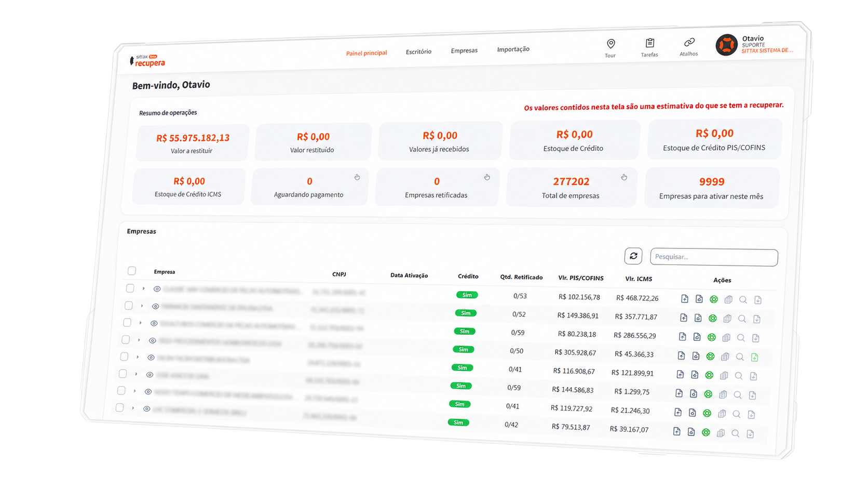Expand the third company row arrow
This screenshot has width=868, height=489.
(x=141, y=323)
